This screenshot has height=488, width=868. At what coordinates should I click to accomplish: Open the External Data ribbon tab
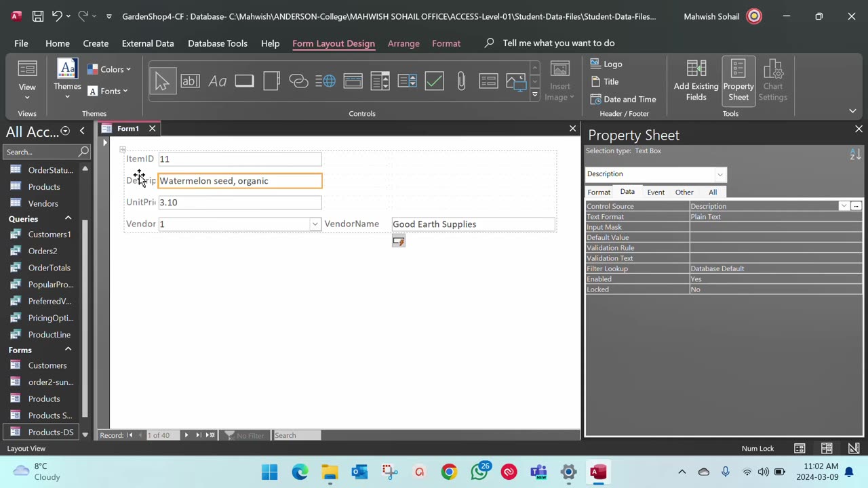point(148,43)
